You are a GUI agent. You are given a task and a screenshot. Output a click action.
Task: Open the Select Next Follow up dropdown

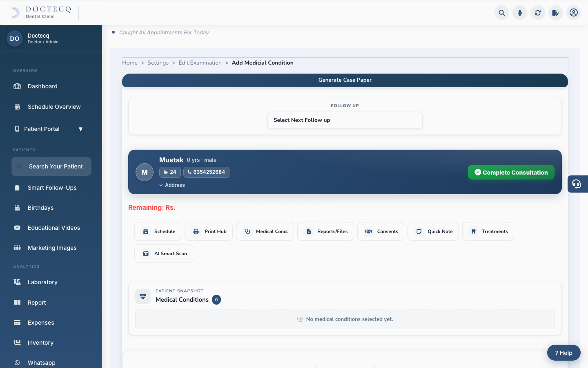pos(345,120)
